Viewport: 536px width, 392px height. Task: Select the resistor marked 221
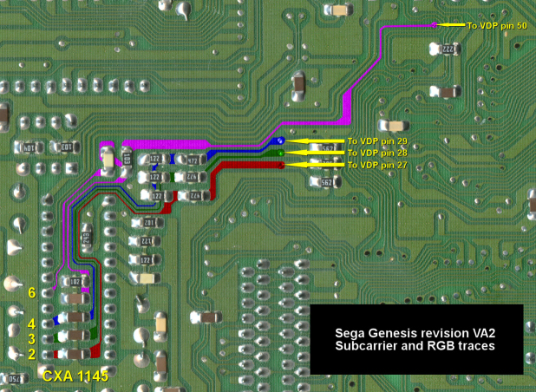[x=147, y=241]
